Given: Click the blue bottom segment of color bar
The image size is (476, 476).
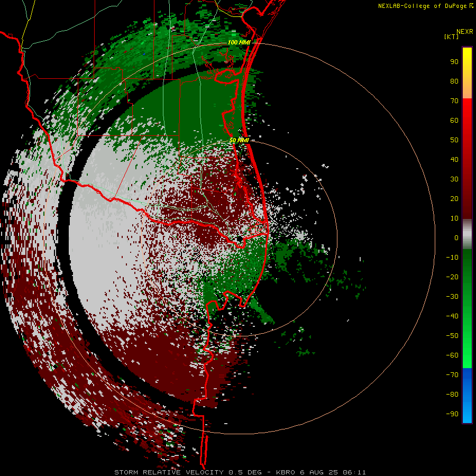Looking at the screenshot, I should (x=467, y=396).
